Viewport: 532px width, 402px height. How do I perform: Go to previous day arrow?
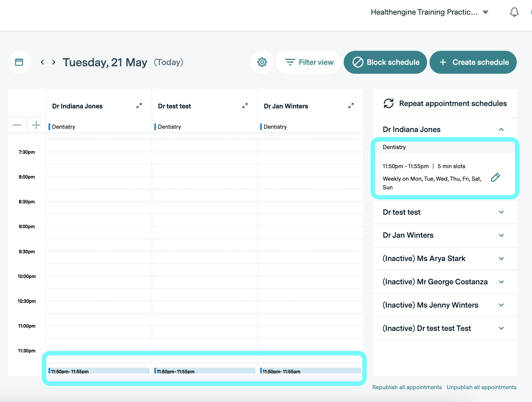[x=42, y=62]
